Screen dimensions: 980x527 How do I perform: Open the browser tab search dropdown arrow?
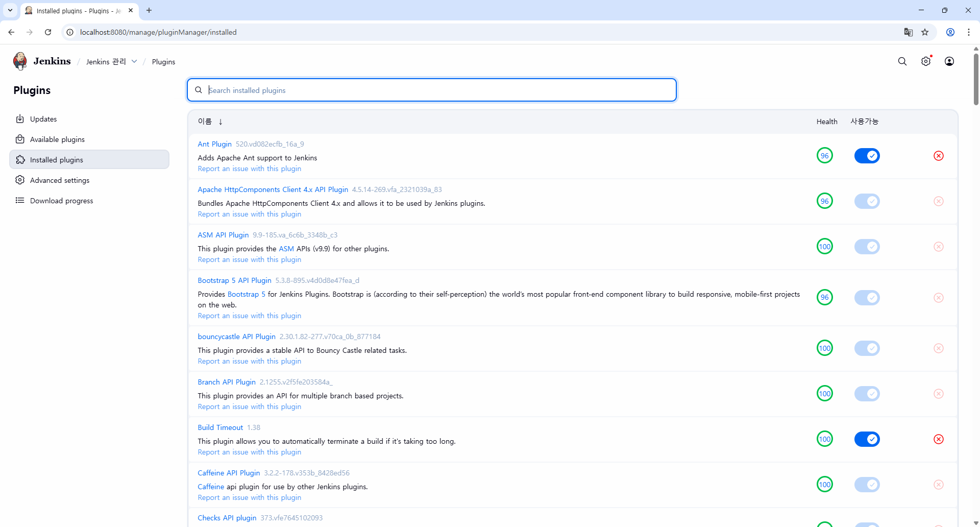(10, 10)
